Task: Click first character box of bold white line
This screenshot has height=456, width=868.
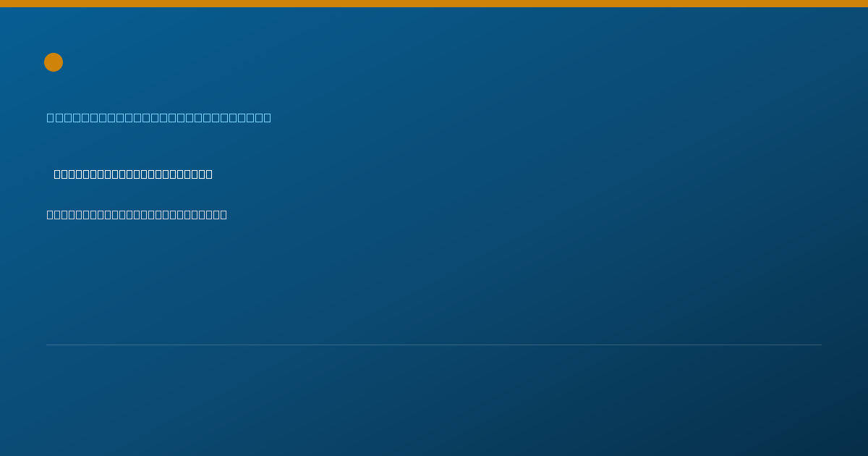Action: pos(58,174)
